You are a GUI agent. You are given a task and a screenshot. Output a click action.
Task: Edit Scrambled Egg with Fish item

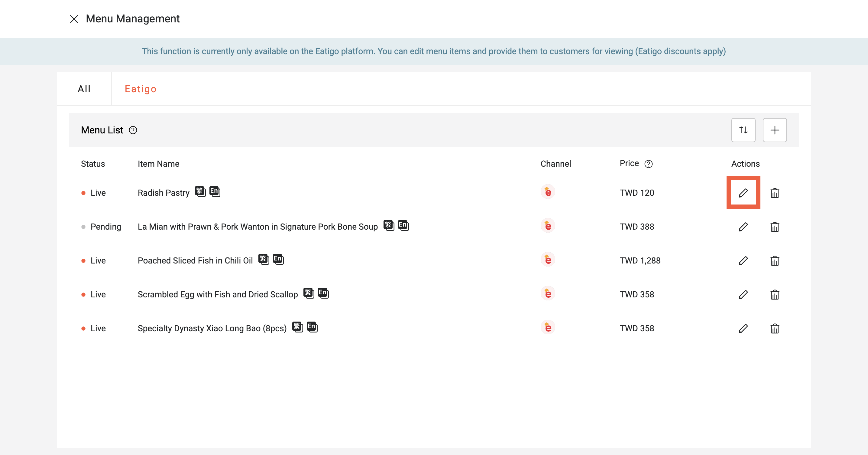[x=743, y=295]
